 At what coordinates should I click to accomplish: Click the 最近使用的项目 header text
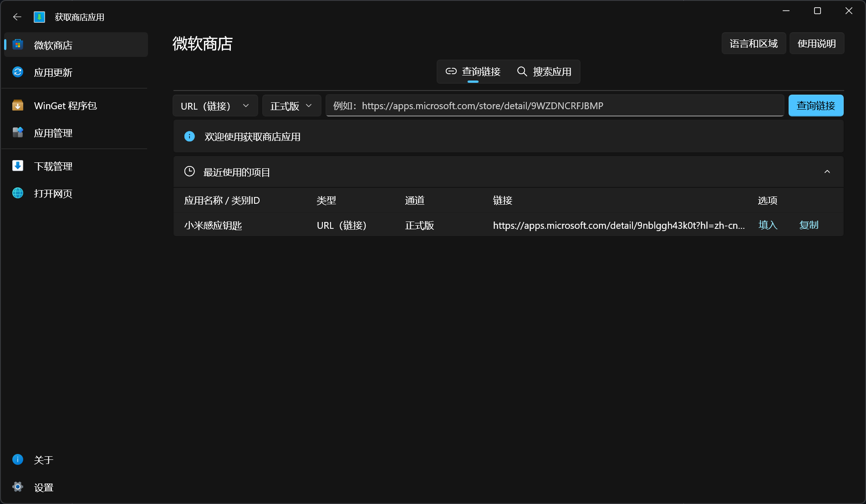236,172
